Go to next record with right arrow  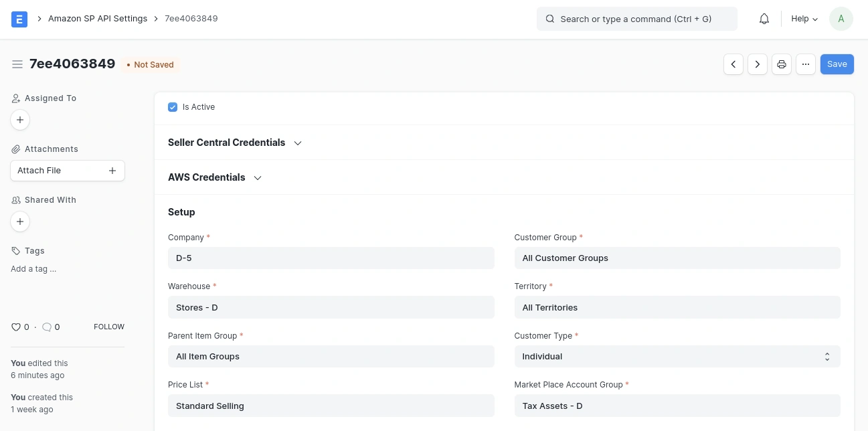(x=758, y=64)
